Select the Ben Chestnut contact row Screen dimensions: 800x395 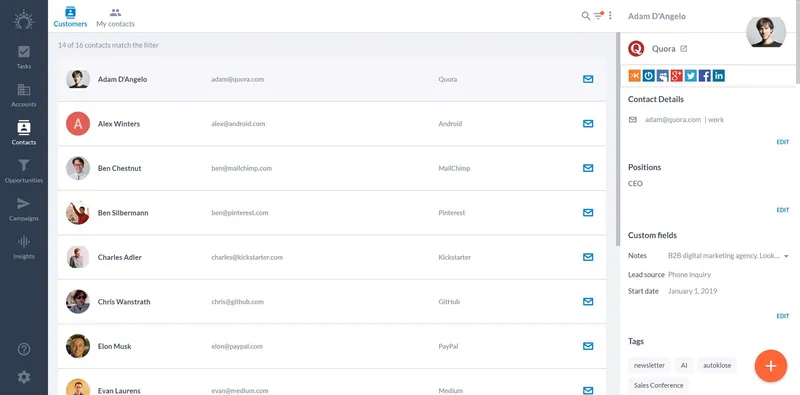coord(332,168)
